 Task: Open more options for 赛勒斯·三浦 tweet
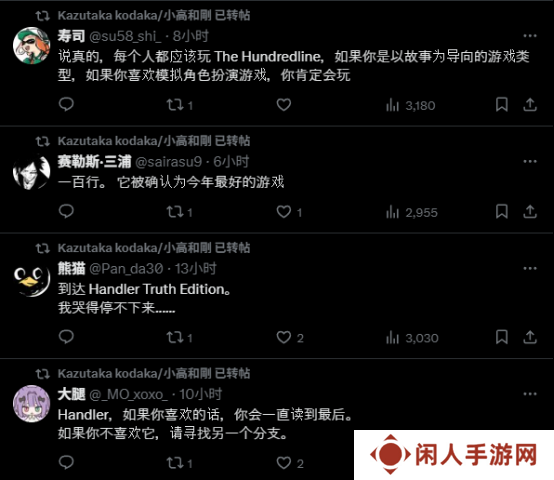pyautogui.click(x=530, y=161)
